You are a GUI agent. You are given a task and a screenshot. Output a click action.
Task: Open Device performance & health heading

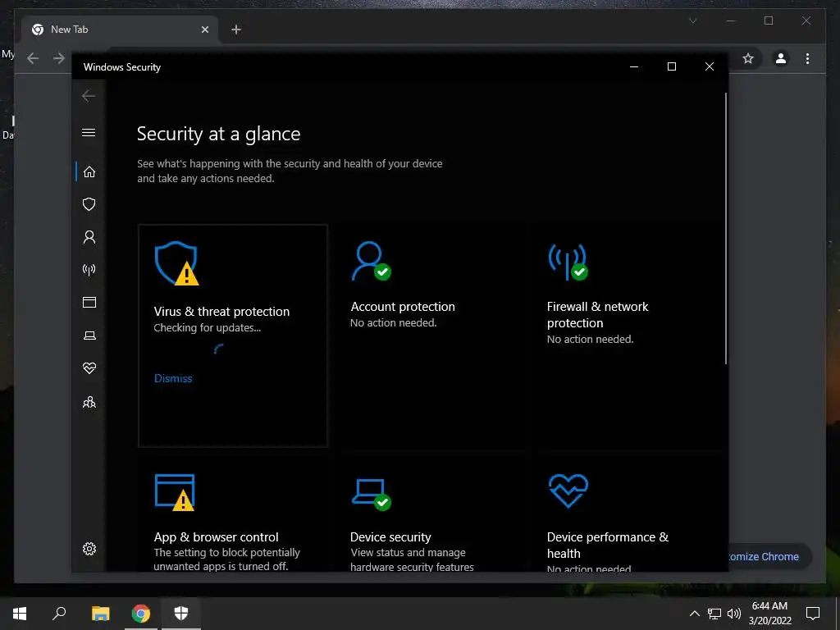coord(608,545)
